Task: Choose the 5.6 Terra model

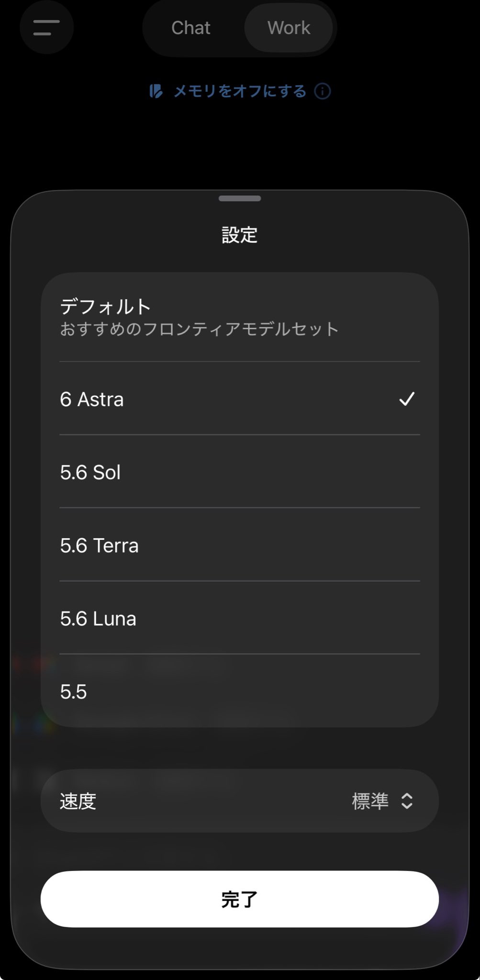Action: (x=240, y=545)
